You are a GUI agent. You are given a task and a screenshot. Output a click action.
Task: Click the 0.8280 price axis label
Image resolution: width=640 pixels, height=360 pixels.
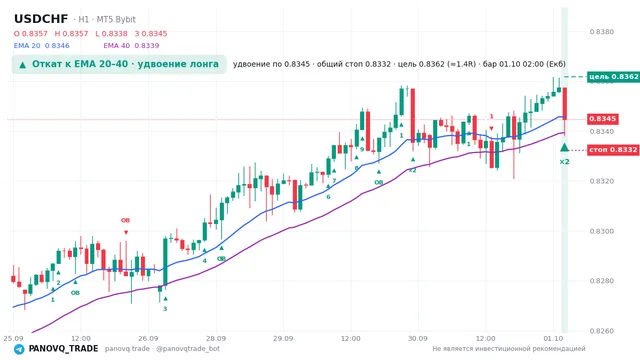click(x=602, y=281)
